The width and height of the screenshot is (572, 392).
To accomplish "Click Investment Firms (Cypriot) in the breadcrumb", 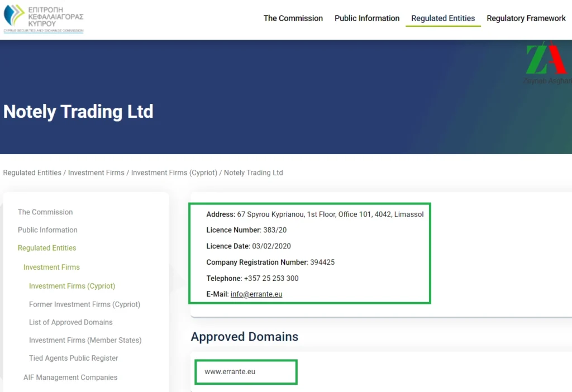I will [174, 173].
